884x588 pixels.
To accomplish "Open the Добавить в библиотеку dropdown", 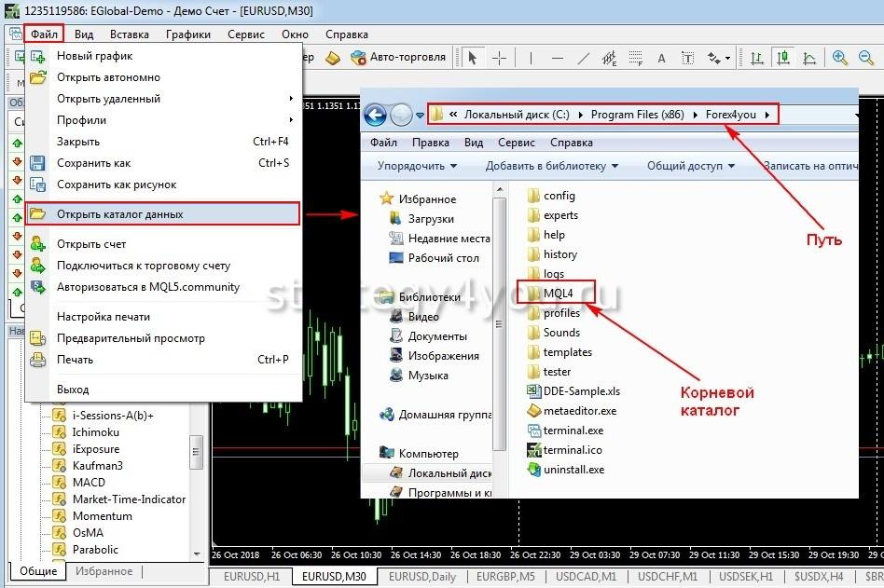I will [x=551, y=166].
